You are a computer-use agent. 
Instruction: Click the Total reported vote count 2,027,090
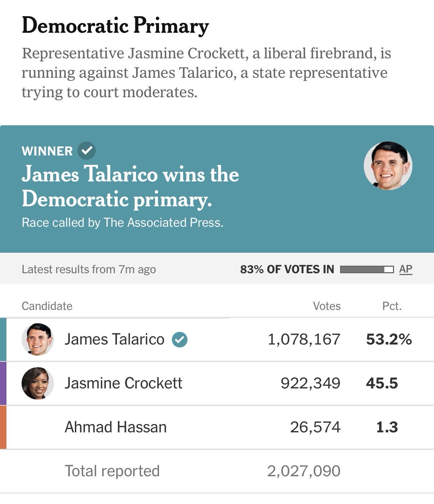[304, 471]
